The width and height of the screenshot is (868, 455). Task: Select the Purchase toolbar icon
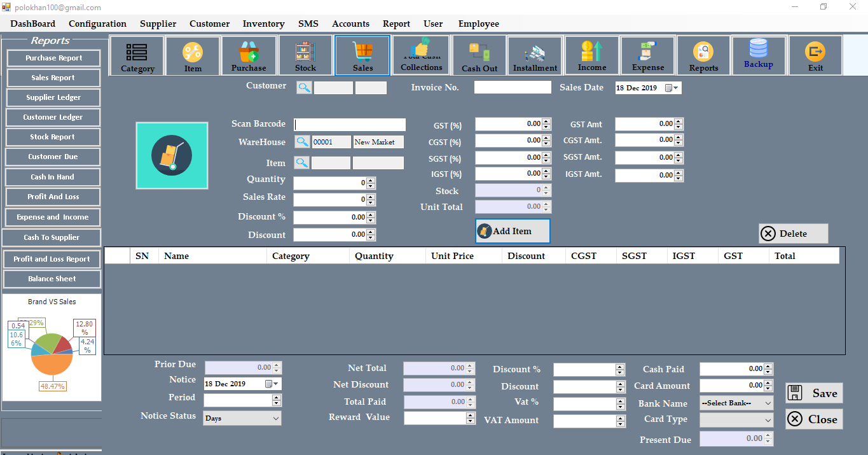click(x=249, y=55)
